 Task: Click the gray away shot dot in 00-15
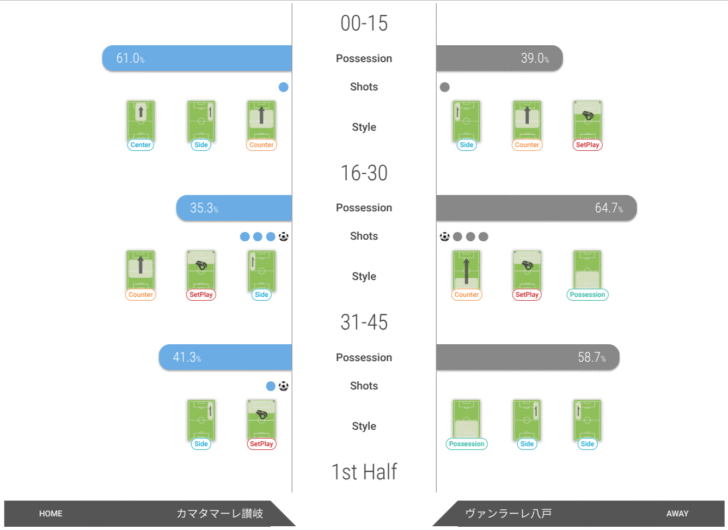tap(445, 87)
